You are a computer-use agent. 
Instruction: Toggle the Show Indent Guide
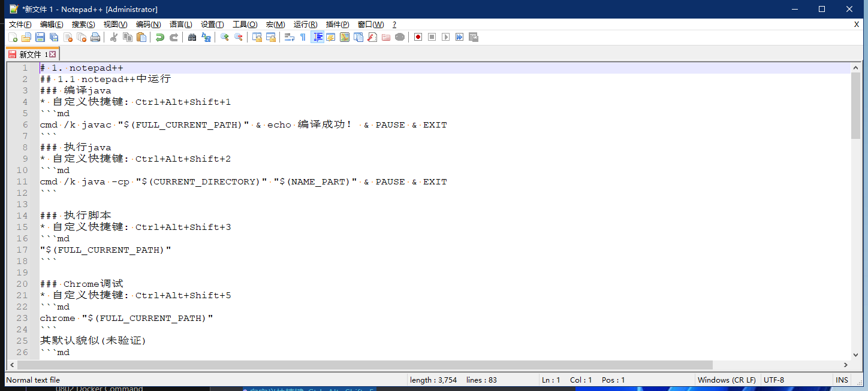(x=317, y=37)
